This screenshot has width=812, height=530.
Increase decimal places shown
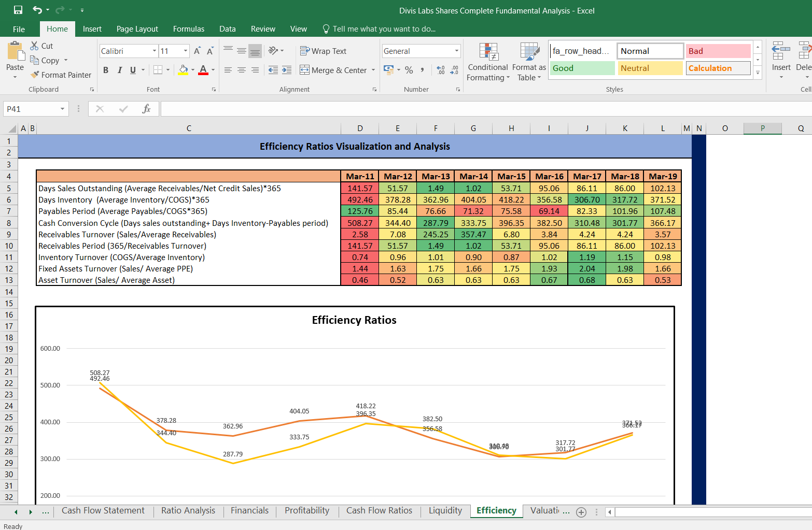(441, 70)
